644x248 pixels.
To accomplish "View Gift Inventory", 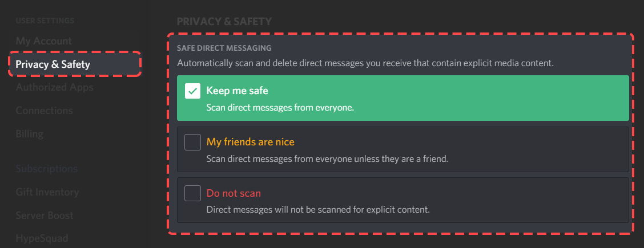I will (47, 192).
